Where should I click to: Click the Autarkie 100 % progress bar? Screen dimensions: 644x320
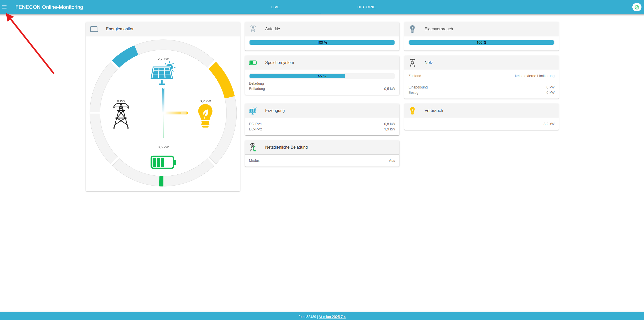coord(322,42)
